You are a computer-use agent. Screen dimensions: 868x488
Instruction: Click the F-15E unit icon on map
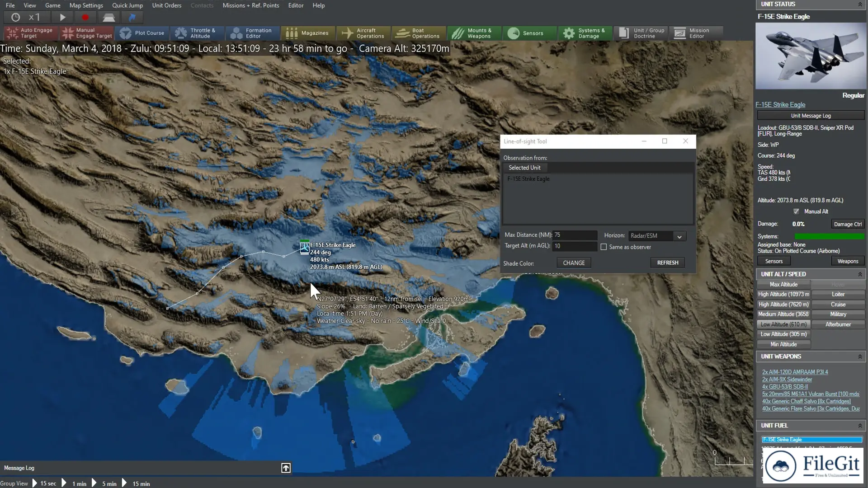pyautogui.click(x=305, y=248)
